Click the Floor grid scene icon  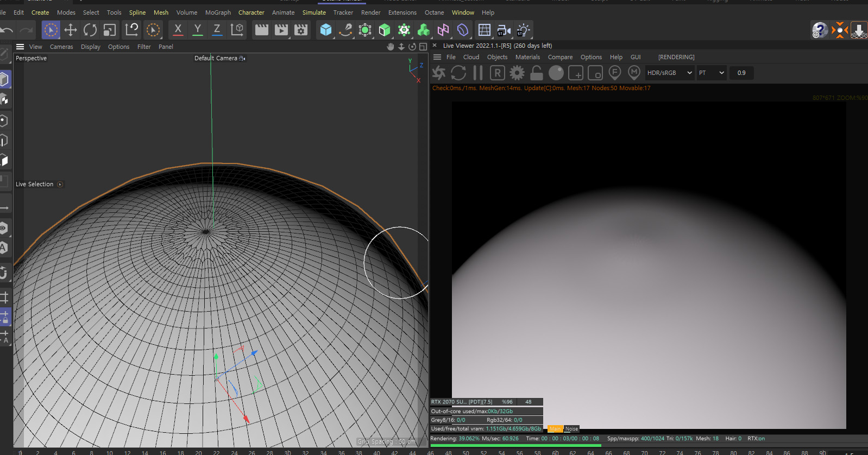(x=485, y=30)
